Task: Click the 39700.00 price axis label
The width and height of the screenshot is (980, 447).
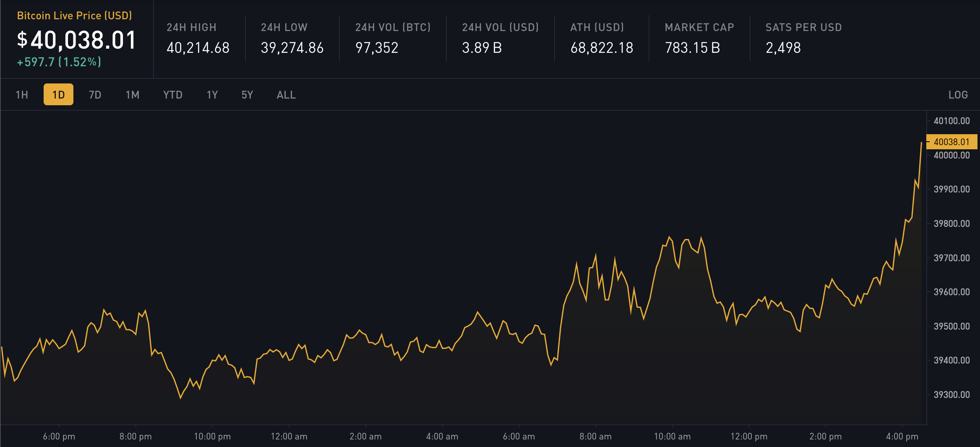Action: pyautogui.click(x=951, y=258)
